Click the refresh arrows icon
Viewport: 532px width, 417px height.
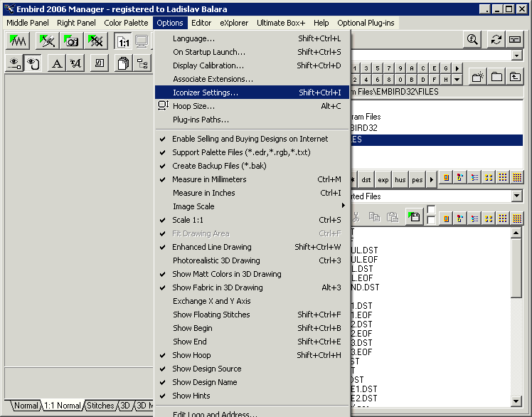pyautogui.click(x=496, y=40)
